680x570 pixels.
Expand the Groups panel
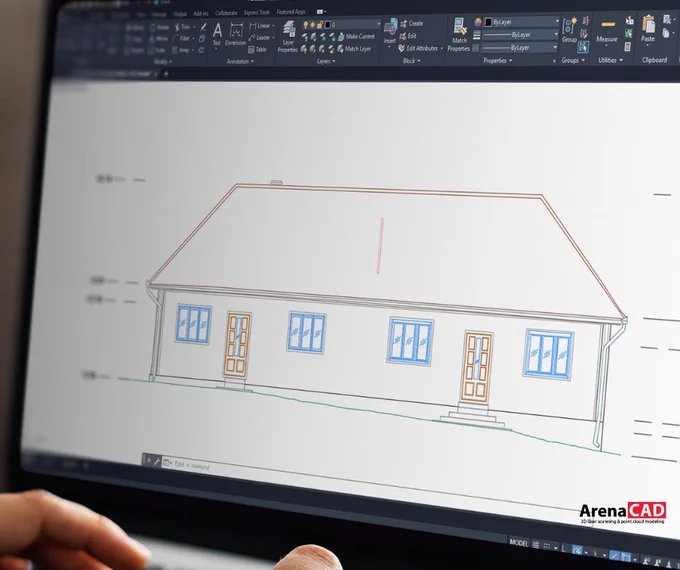pyautogui.click(x=573, y=60)
